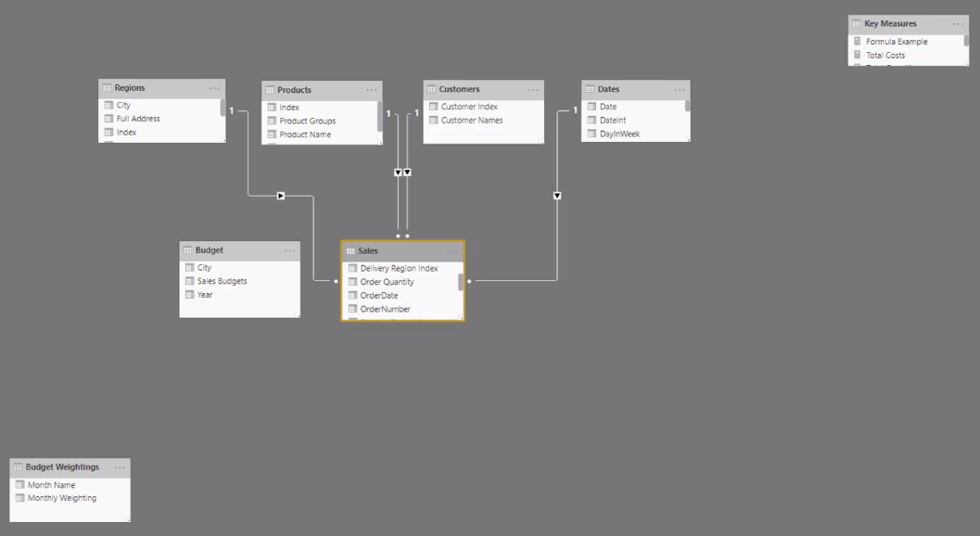Select the Customers table header
The image size is (980, 536).
[484, 89]
